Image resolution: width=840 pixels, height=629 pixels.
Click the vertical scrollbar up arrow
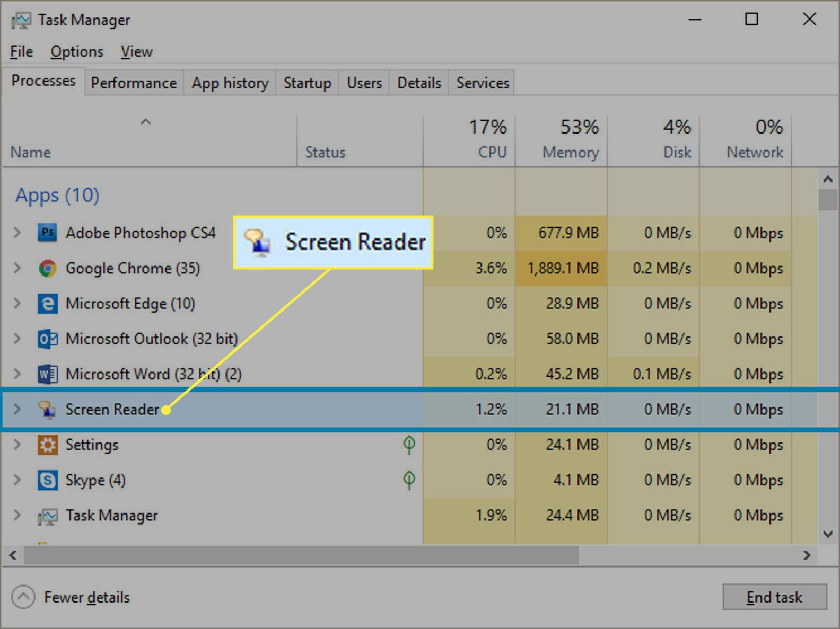pos(828,179)
